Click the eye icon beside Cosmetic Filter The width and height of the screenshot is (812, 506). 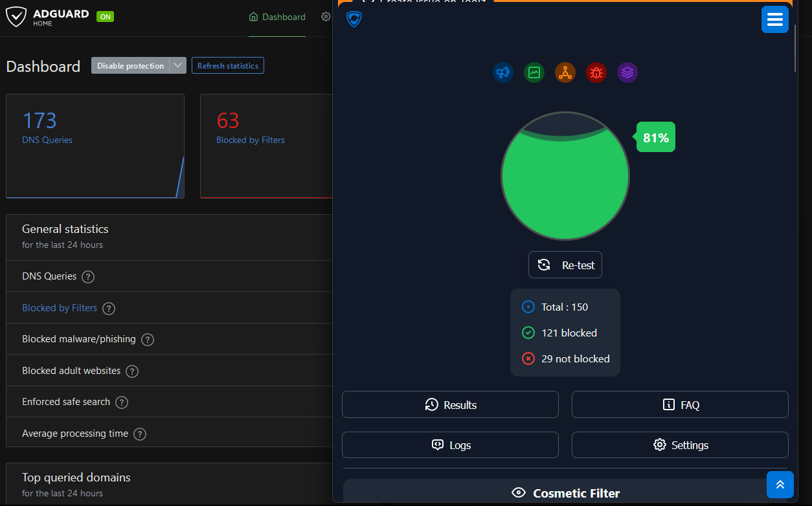click(519, 493)
